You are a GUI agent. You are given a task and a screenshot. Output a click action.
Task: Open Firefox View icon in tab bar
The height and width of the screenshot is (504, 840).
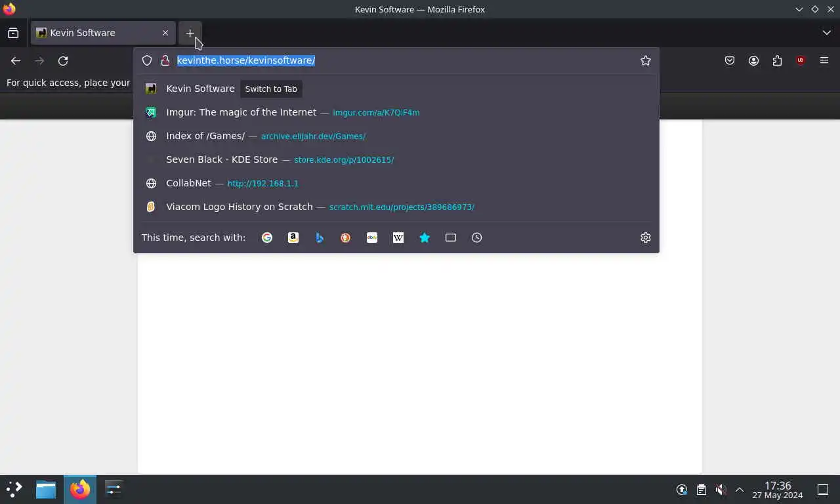(x=13, y=33)
